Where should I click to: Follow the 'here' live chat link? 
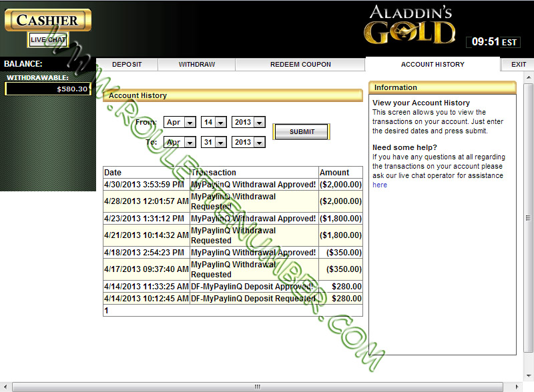(x=380, y=185)
